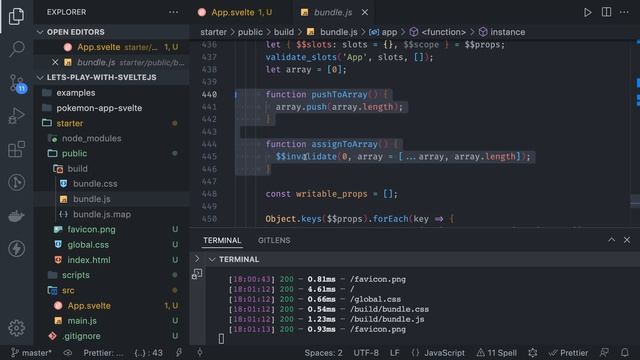This screenshot has height=360, width=640.
Task: Open the Search view icon
Action: coord(16,49)
